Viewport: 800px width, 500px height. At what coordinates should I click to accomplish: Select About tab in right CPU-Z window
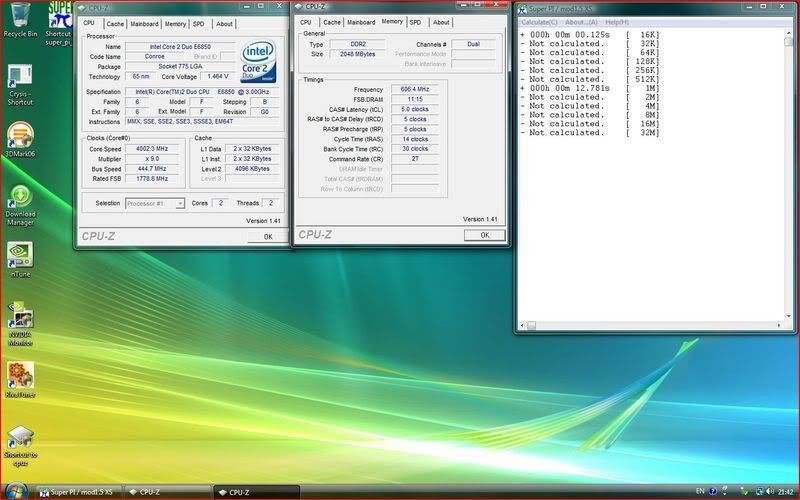[x=441, y=22]
